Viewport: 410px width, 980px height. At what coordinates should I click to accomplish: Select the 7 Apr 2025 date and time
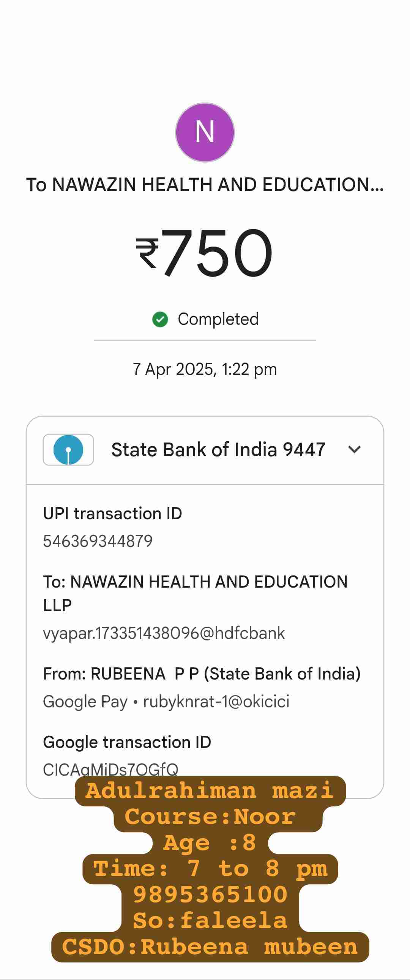205,369
